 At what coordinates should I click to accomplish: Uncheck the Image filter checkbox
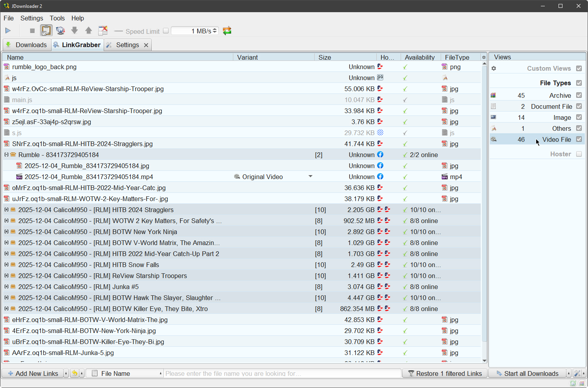(x=579, y=117)
